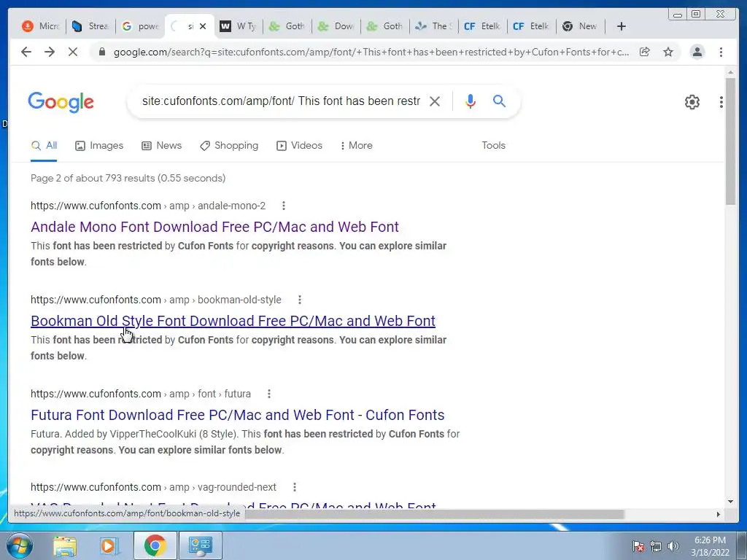The width and height of the screenshot is (747, 560).
Task: Click the vertical scrollbar thumb
Action: (730, 141)
